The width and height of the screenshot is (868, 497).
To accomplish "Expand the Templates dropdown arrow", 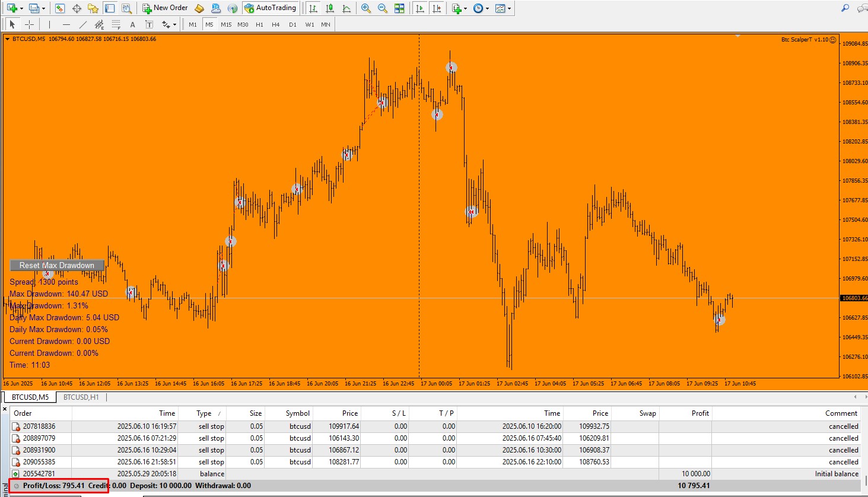I will tap(510, 8).
